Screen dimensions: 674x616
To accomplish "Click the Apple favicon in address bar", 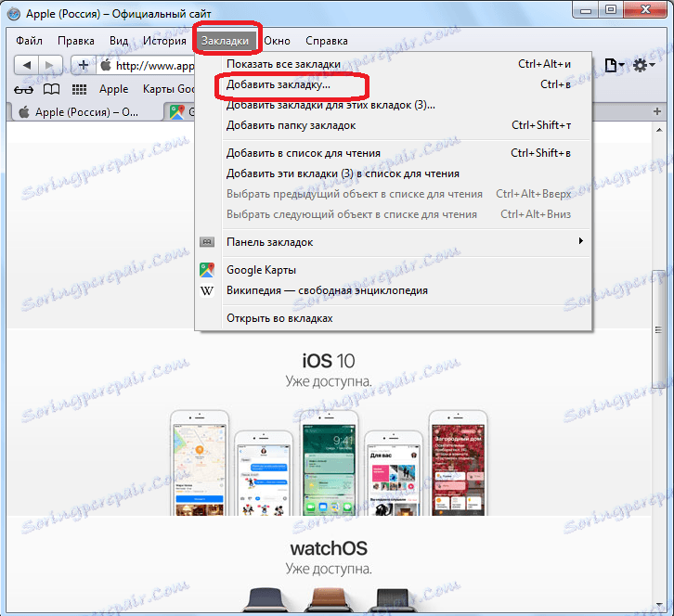I will (x=106, y=65).
